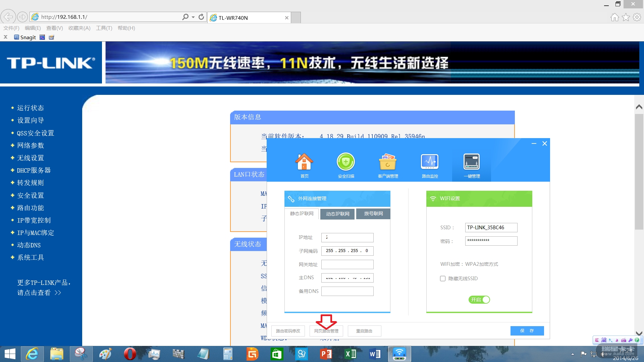Expand the 网络参数 sidebar section
Viewport: 644px width, 362px height.
[x=31, y=145]
